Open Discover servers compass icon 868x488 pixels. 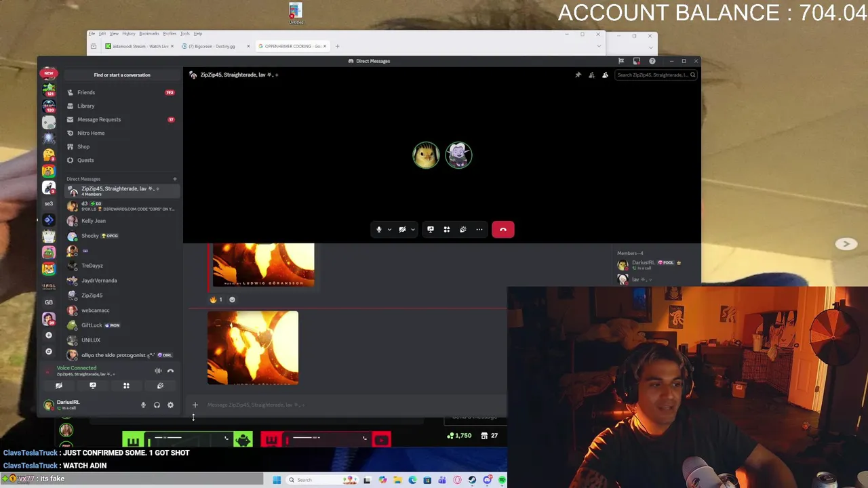tap(48, 351)
